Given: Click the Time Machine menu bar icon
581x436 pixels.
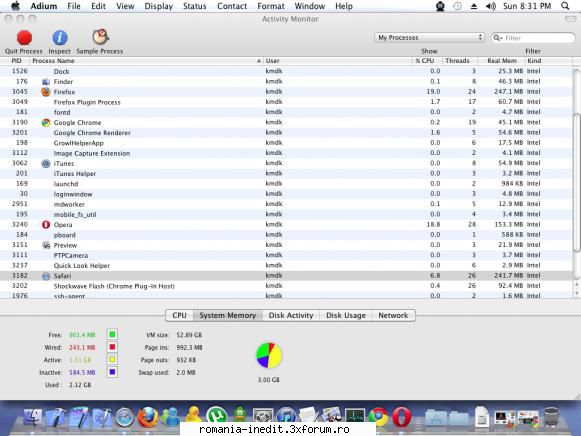Looking at the screenshot, I should [457, 6].
